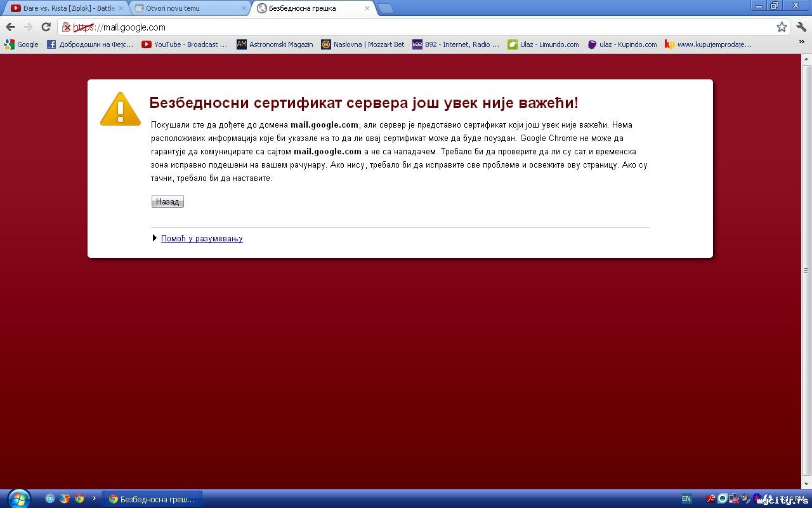Expand the Помоћ у разумевању triangle
The height and width of the screenshot is (508, 812).
(x=154, y=238)
